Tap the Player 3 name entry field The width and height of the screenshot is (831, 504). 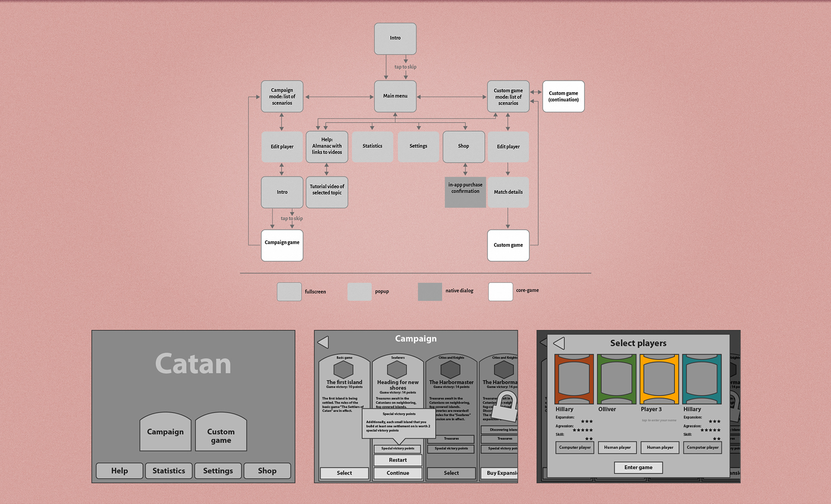click(659, 420)
